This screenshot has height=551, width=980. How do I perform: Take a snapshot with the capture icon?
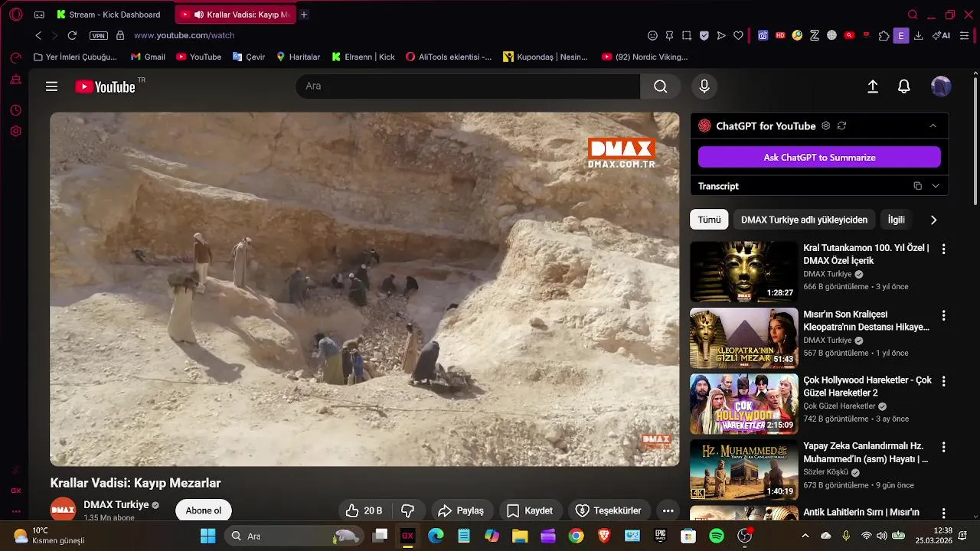click(x=687, y=35)
